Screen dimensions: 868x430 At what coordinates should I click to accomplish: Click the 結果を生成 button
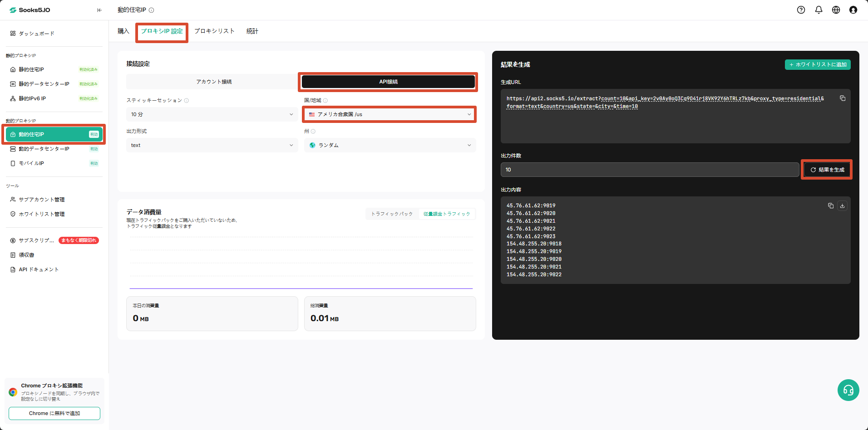pos(827,170)
